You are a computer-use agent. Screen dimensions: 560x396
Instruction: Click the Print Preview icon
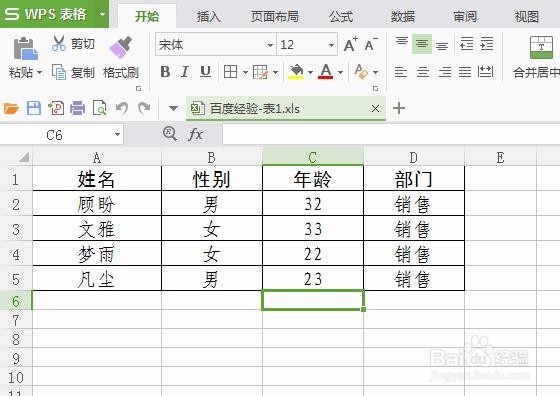coord(100,108)
